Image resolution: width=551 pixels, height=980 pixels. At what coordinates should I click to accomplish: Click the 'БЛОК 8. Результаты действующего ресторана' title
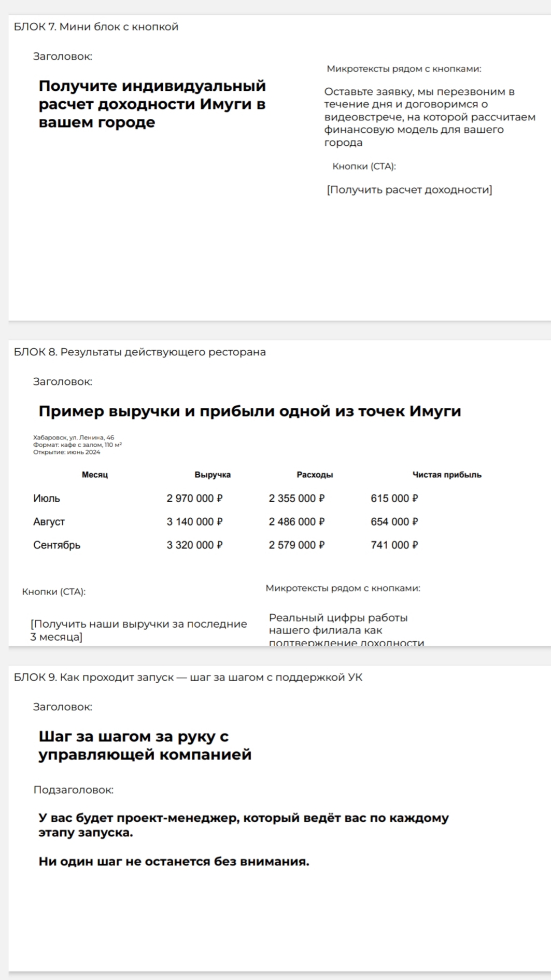pos(140,352)
